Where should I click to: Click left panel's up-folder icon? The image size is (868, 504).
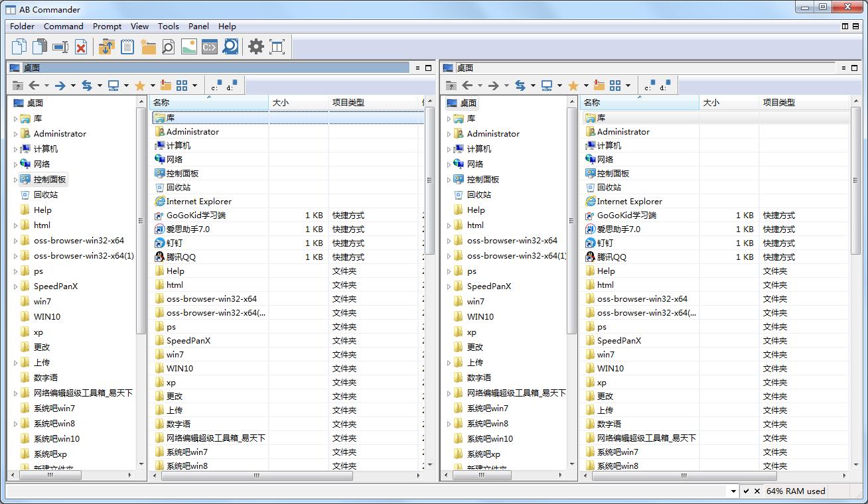click(x=17, y=86)
